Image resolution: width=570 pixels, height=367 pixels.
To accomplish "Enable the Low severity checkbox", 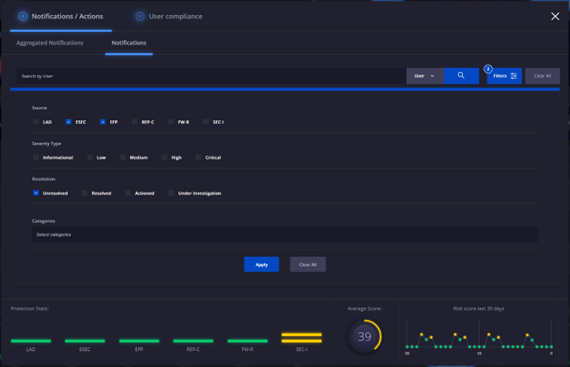I will coord(90,157).
